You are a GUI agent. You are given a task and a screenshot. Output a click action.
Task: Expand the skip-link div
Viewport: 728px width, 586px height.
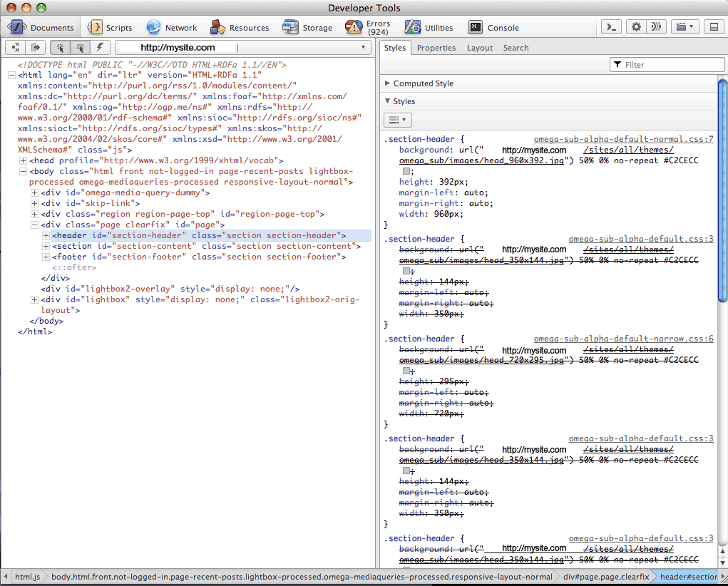point(34,203)
